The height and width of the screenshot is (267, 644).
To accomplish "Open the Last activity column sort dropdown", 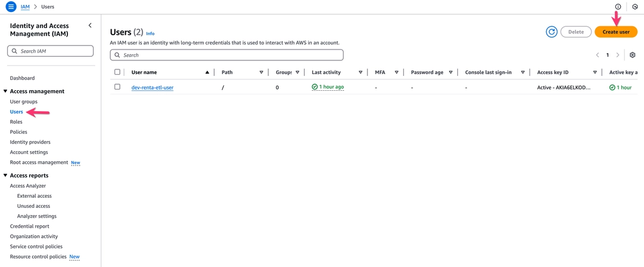I will [360, 72].
